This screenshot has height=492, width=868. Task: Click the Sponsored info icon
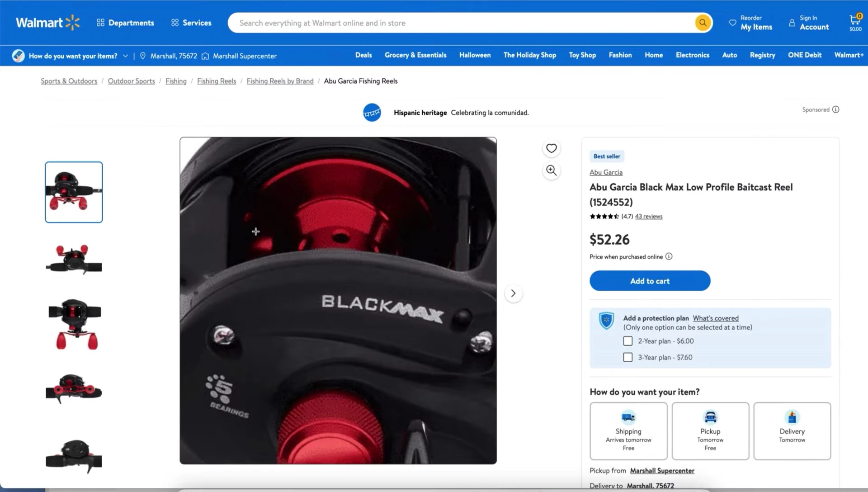coord(835,109)
